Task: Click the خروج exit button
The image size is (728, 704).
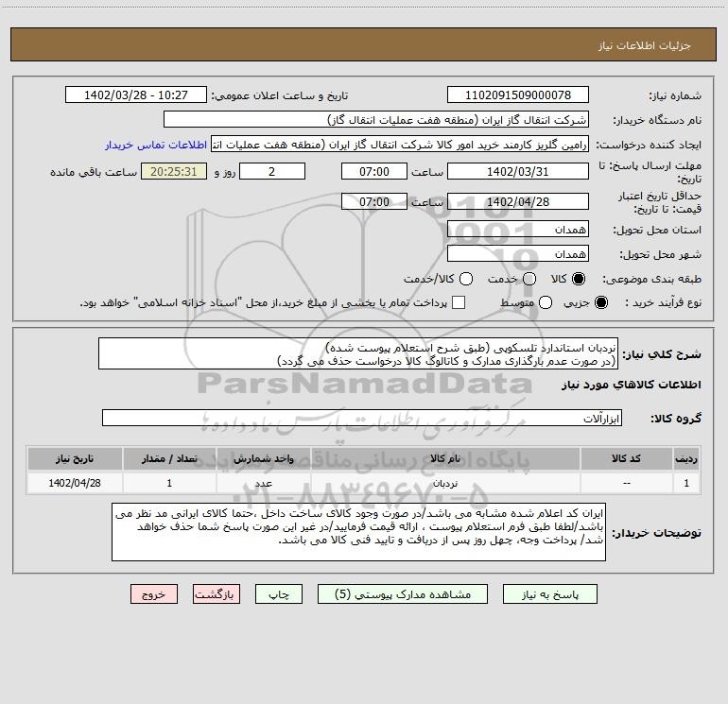Action: 154,594
